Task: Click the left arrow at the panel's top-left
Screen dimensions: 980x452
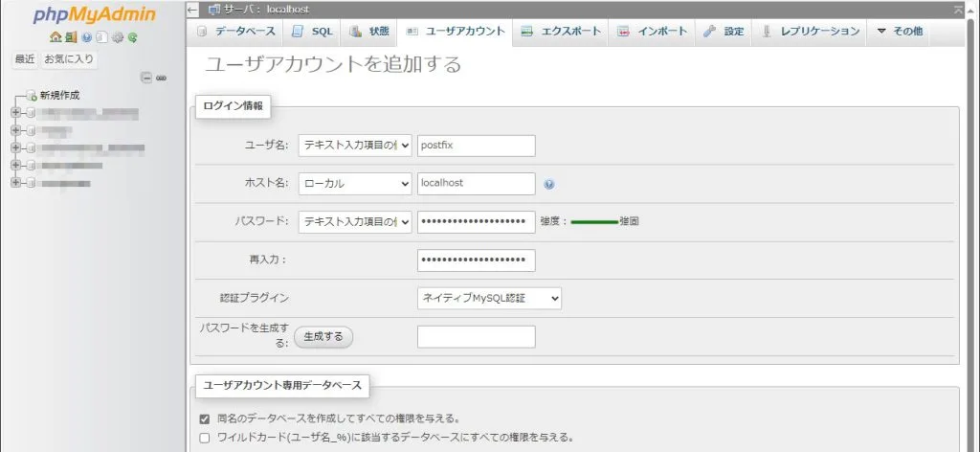Action: coord(192,10)
